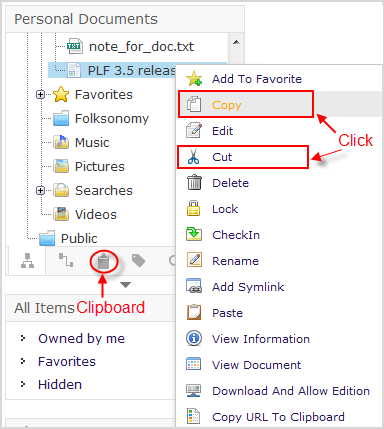Image resolution: width=384 pixels, height=429 pixels.
Task: Select note_for_doc.txt in the tree
Action: click(x=141, y=47)
